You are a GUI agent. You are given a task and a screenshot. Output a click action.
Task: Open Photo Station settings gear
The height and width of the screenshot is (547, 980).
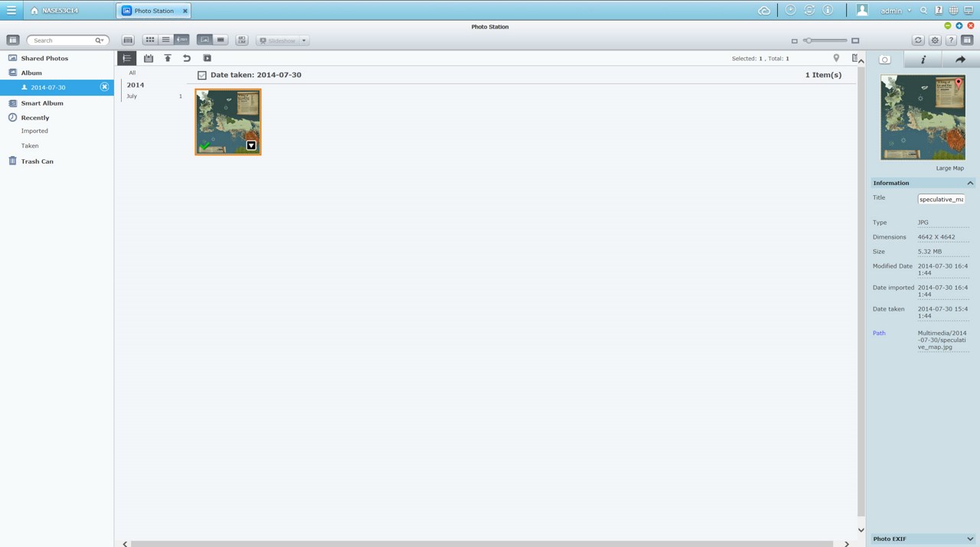(x=935, y=40)
